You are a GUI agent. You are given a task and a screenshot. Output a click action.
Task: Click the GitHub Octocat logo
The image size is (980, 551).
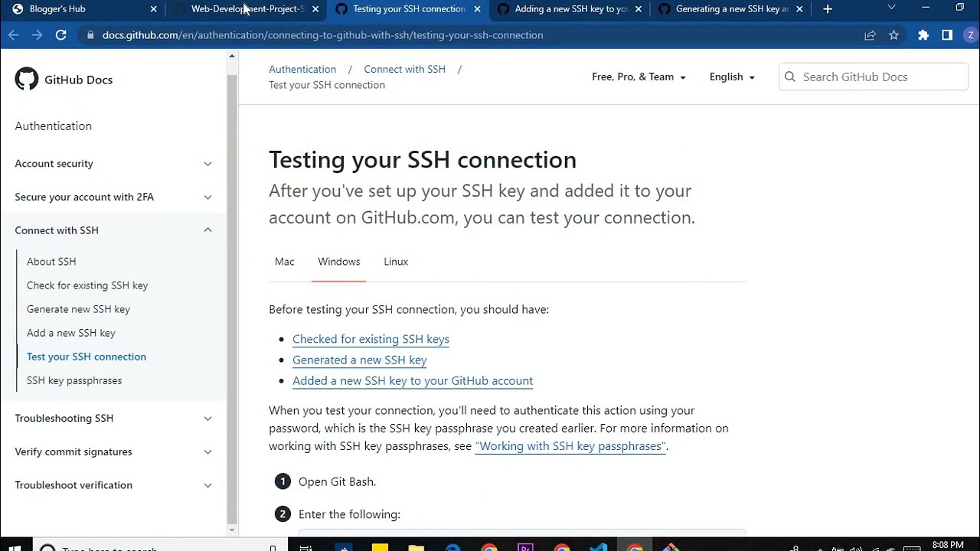pyautogui.click(x=27, y=79)
